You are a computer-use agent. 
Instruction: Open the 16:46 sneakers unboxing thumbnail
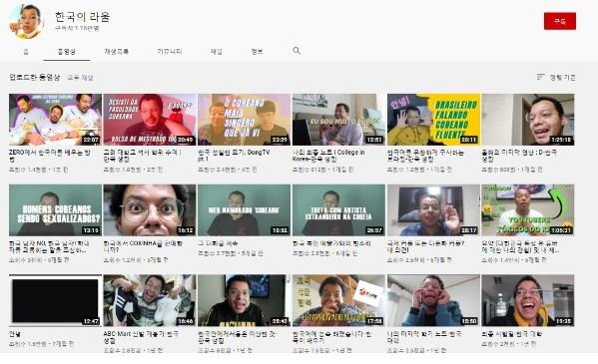point(150,300)
